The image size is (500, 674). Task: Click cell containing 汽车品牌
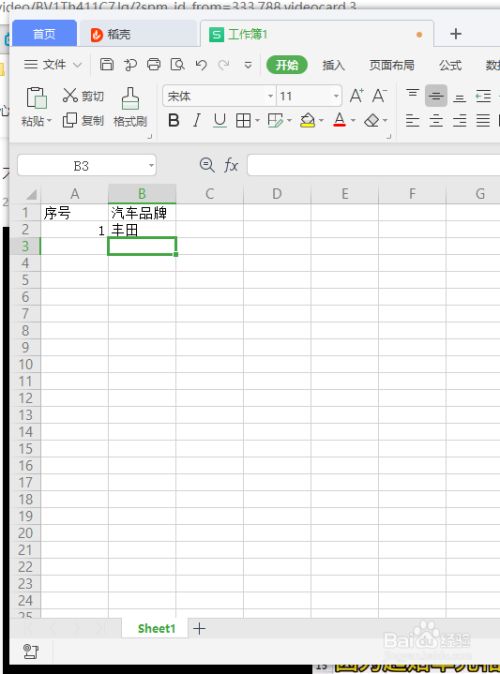click(141, 213)
